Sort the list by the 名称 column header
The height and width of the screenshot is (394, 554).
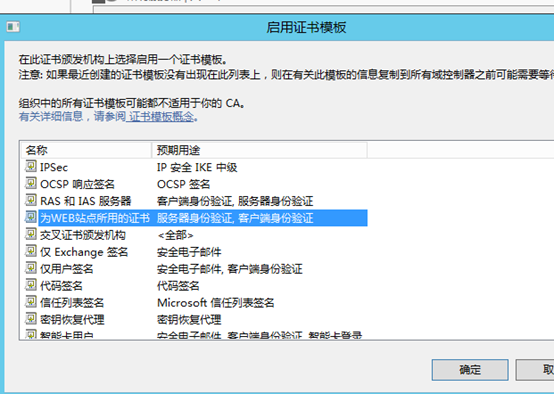coord(87,150)
